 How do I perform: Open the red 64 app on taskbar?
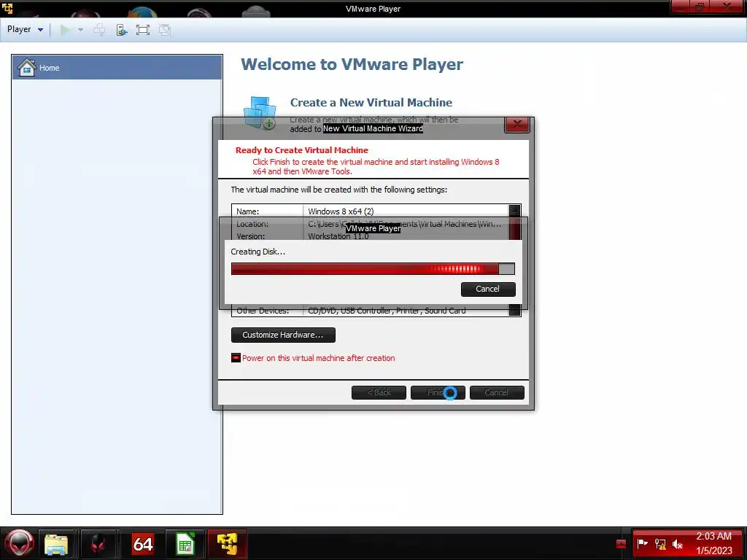(142, 544)
